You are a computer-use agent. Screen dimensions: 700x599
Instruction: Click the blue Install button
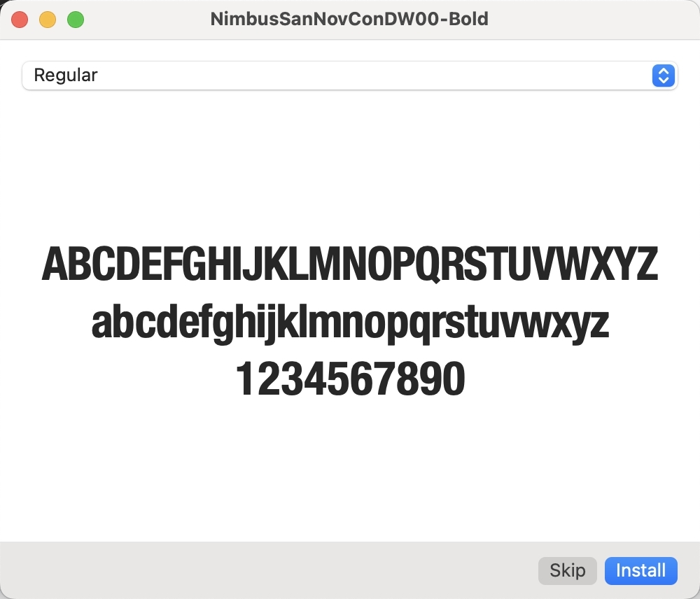pos(640,570)
